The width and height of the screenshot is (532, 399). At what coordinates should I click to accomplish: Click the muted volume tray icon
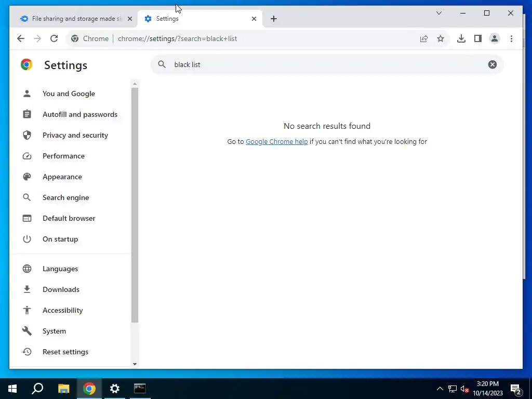[x=464, y=389]
